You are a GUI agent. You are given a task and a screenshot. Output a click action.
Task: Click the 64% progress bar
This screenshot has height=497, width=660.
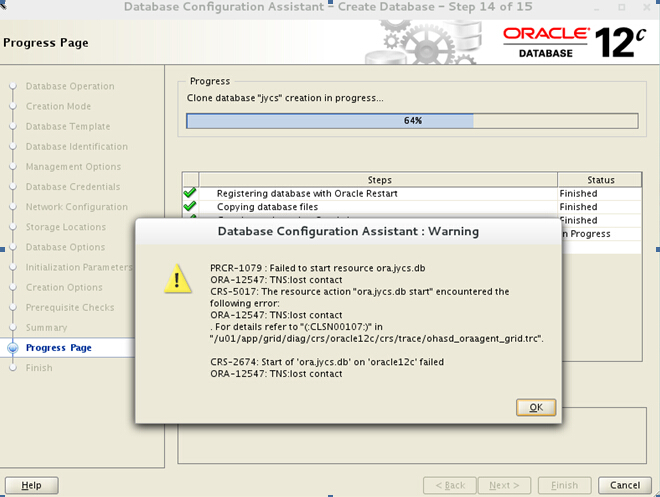click(412, 121)
